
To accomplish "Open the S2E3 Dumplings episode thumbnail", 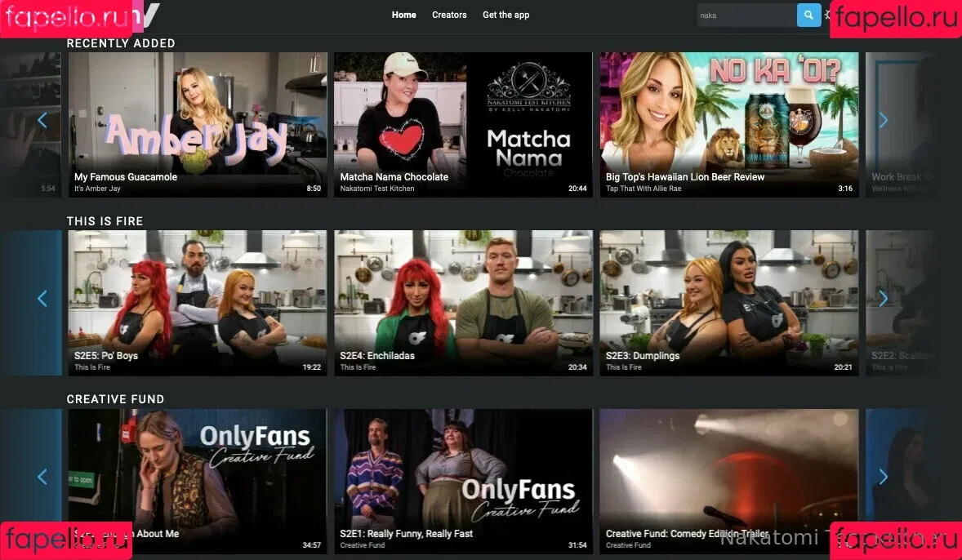I will 729,303.
